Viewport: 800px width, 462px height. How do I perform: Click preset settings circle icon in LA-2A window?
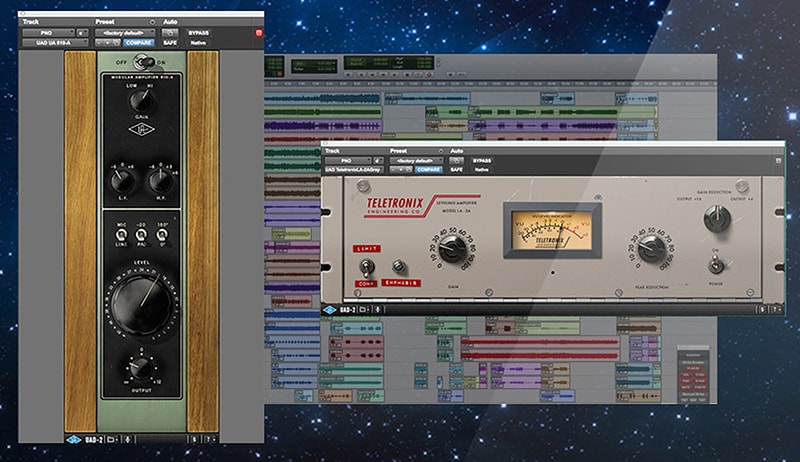click(441, 151)
